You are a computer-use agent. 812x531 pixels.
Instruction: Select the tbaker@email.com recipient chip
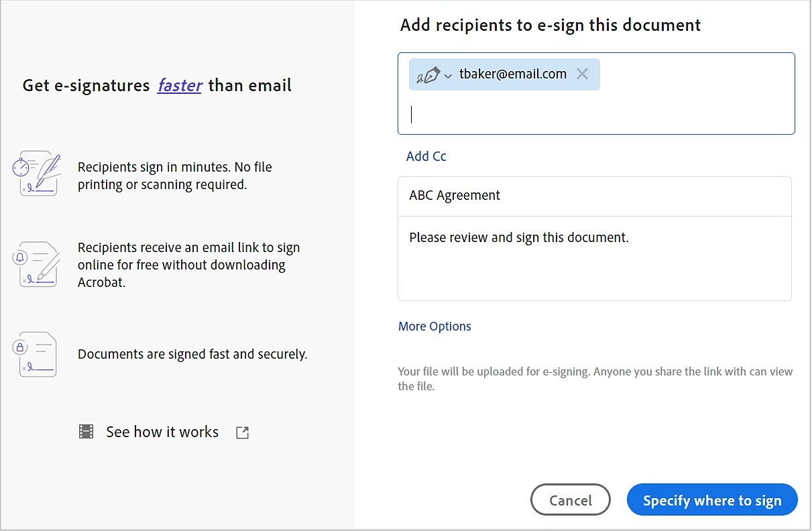coord(514,74)
